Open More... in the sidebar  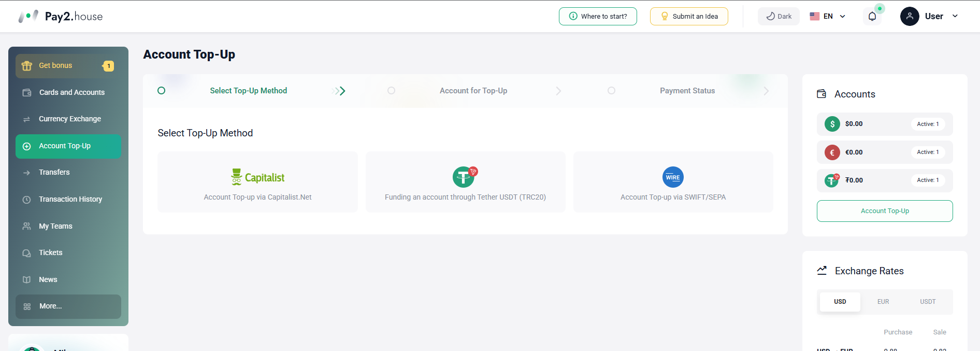click(68, 306)
